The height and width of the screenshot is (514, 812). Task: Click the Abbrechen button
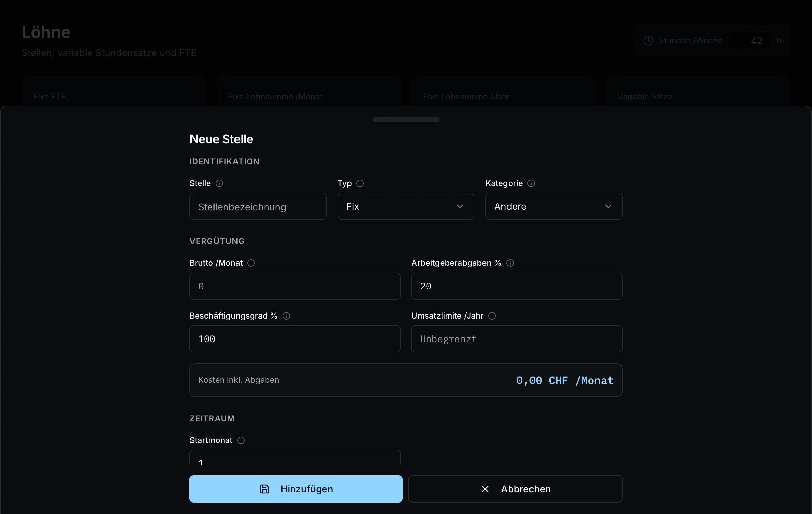(515, 489)
